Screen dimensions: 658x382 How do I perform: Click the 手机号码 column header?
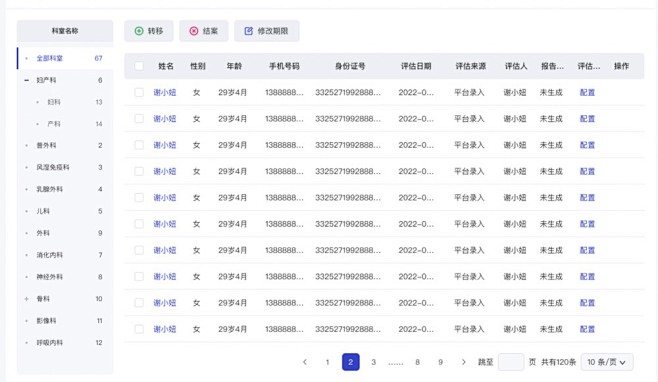tap(284, 66)
